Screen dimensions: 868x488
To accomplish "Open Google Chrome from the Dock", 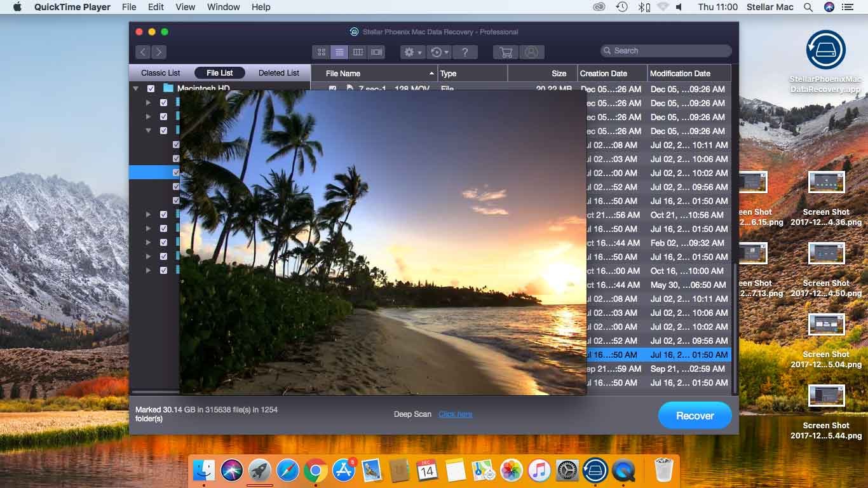I will click(316, 471).
